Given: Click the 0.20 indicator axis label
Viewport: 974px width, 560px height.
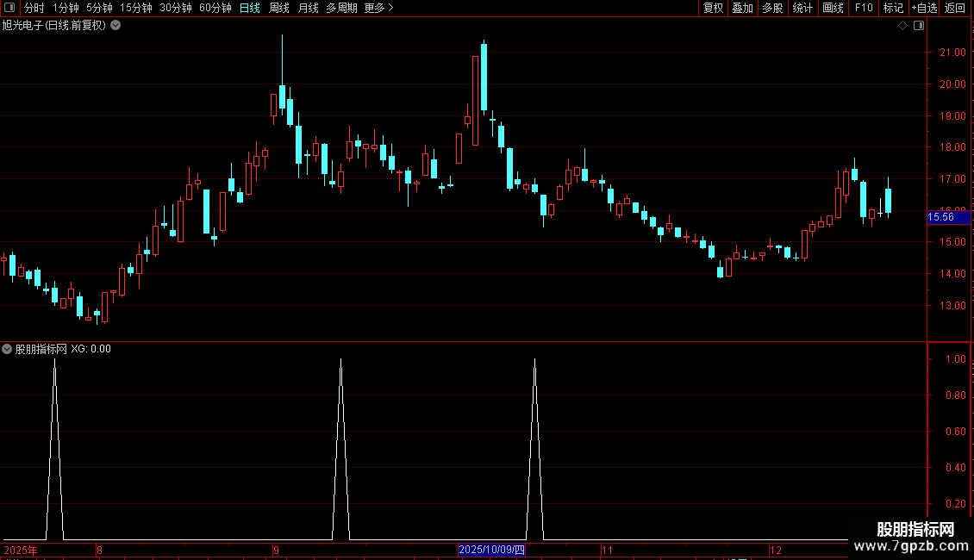Looking at the screenshot, I should [x=955, y=504].
